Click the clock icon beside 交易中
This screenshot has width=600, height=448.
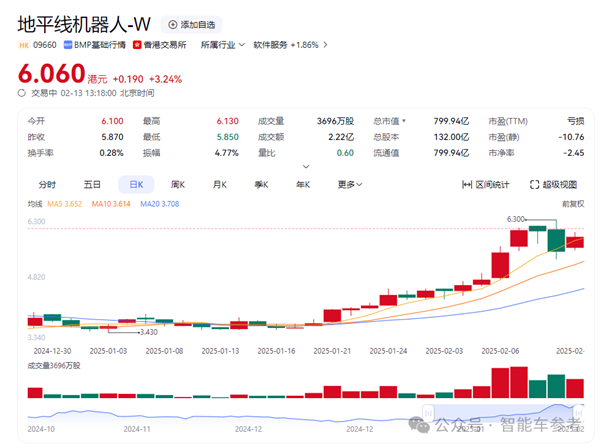tap(22, 92)
